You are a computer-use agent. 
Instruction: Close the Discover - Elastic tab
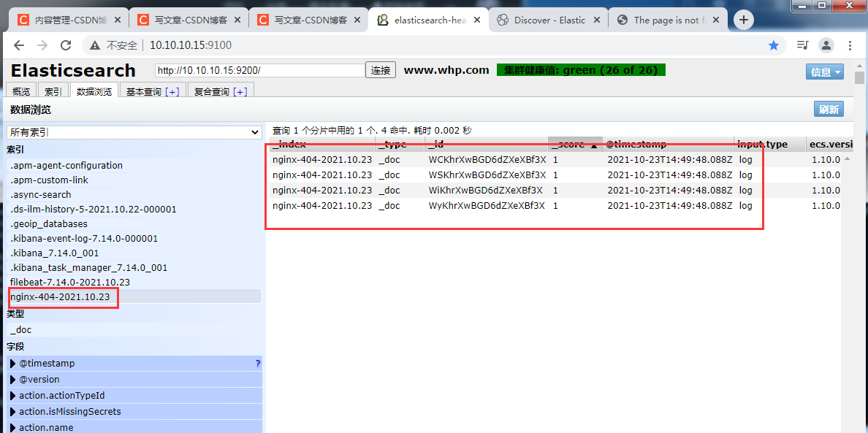(598, 20)
